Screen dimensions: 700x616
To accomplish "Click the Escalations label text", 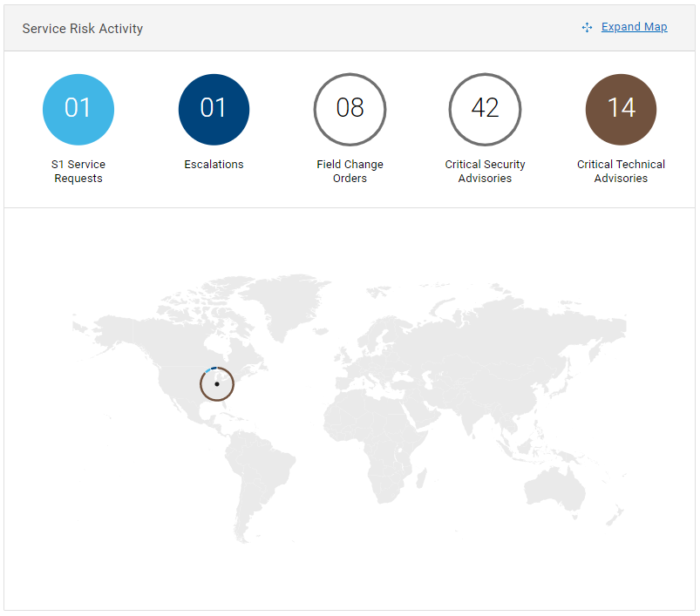I will [214, 165].
